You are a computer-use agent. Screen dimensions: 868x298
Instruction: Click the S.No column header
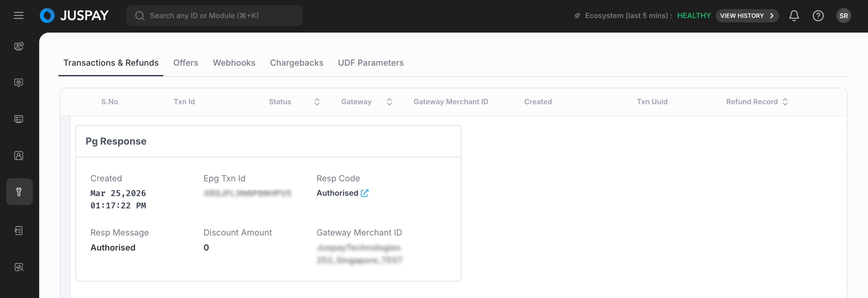pyautogui.click(x=109, y=102)
